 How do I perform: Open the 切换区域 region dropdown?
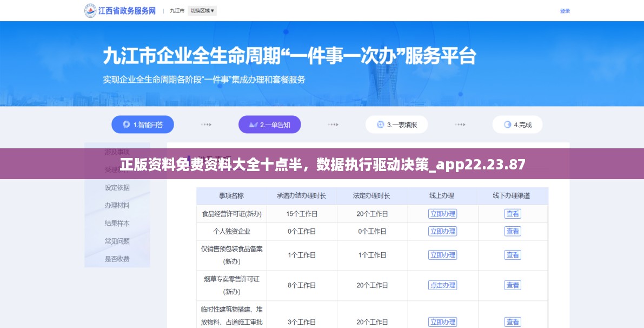(202, 11)
